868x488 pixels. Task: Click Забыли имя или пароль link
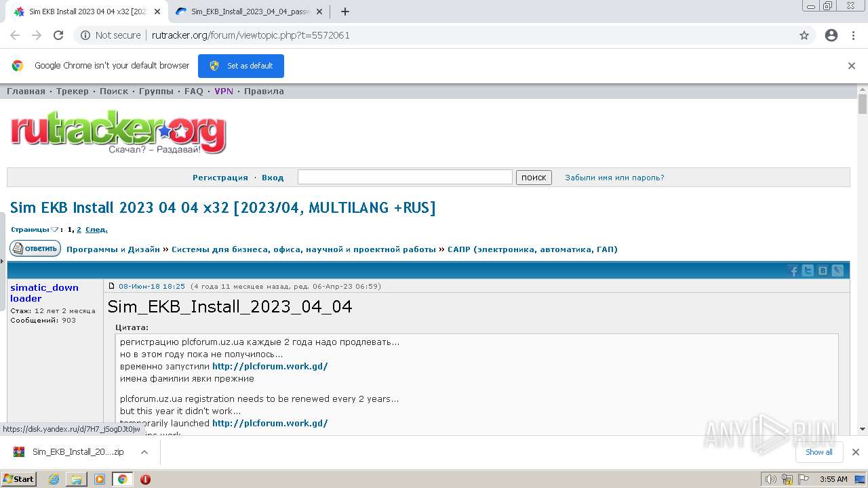point(614,178)
